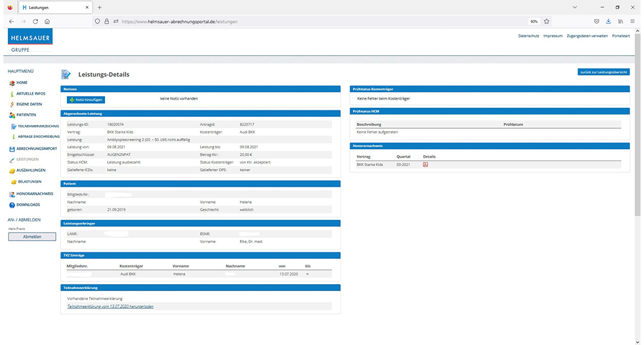Open the list all tabs chevron
644x345 pixels.
[x=574, y=7]
